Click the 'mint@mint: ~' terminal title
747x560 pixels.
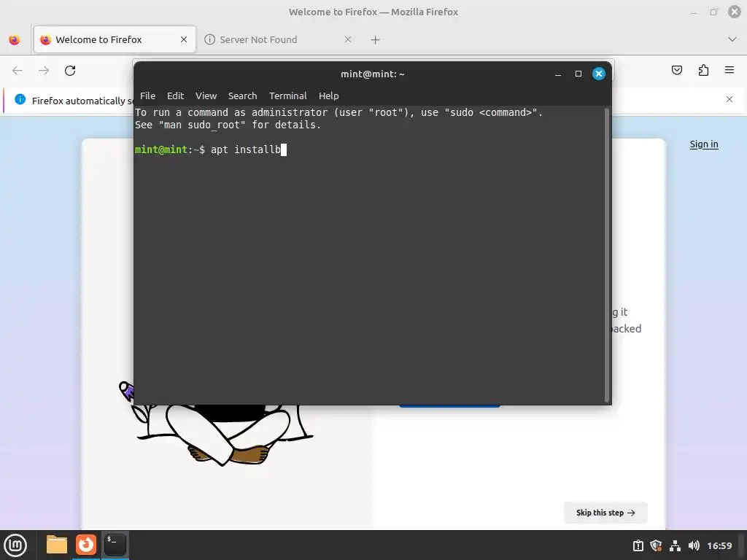[373, 74]
